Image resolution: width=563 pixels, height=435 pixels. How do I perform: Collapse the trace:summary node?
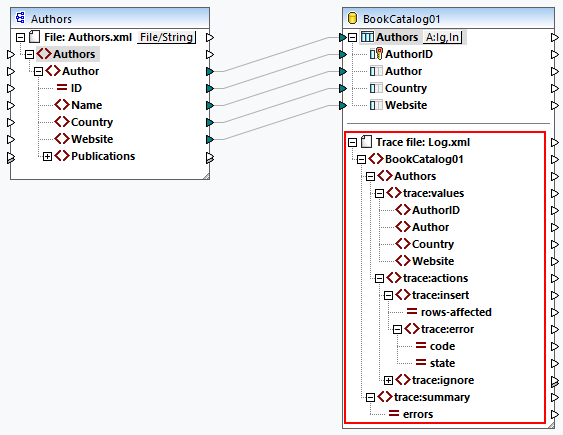coord(370,397)
